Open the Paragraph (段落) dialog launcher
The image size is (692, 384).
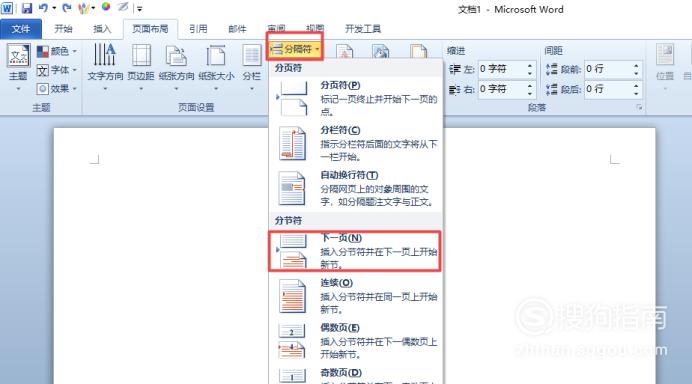click(x=639, y=107)
